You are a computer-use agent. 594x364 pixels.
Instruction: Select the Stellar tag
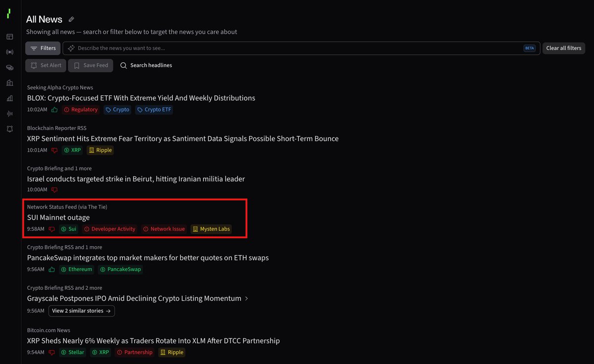coord(73,353)
